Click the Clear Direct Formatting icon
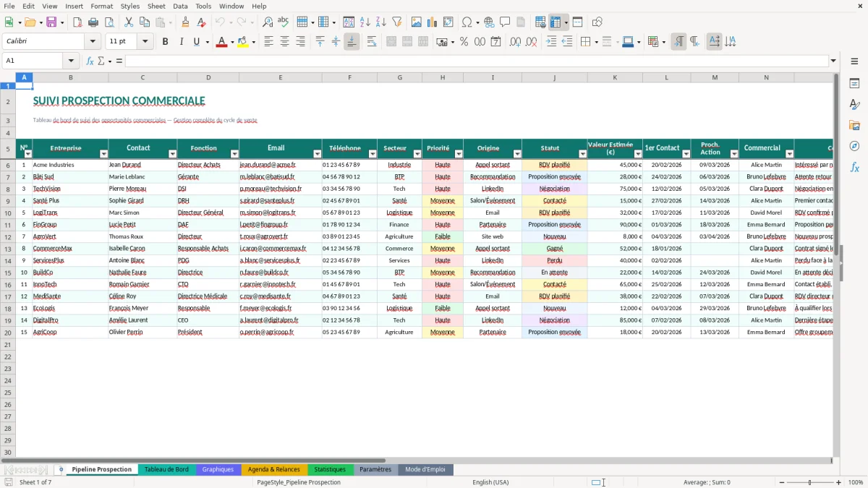The width and height of the screenshot is (868, 488). (201, 22)
